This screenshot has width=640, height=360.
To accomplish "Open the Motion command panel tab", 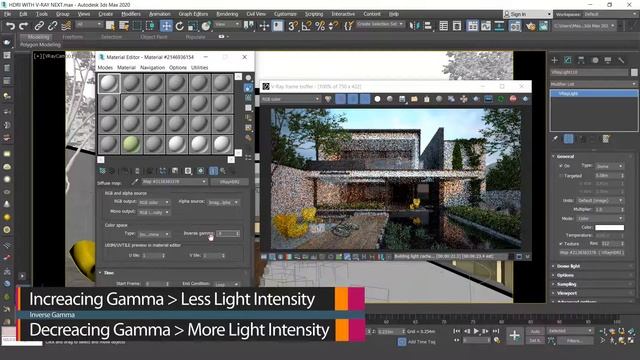I will (x=595, y=60).
